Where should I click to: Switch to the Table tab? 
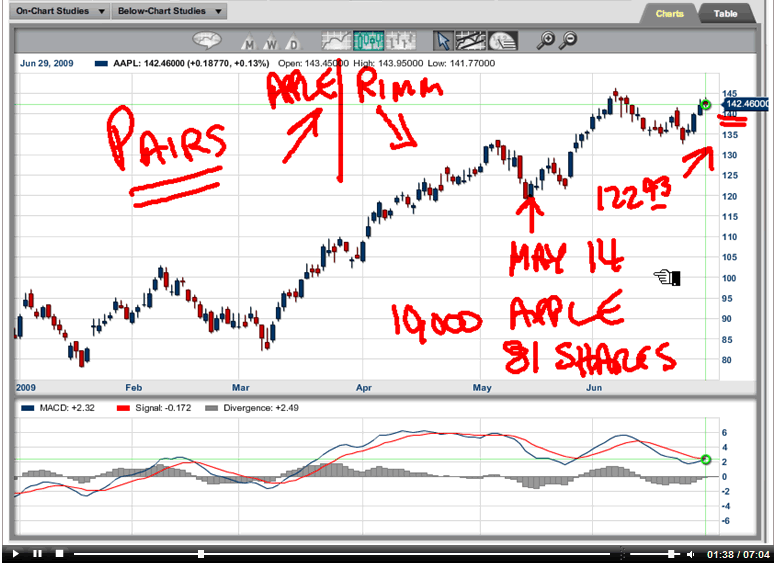[x=726, y=14]
